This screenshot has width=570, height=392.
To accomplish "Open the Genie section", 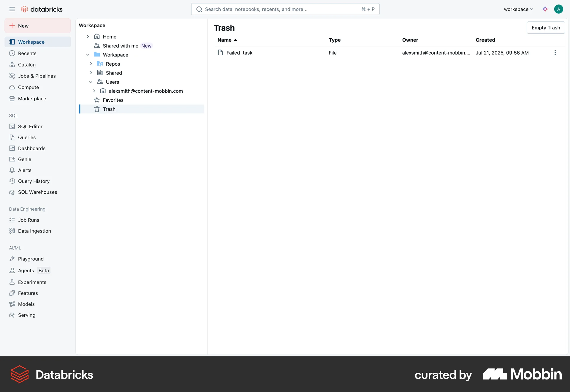I will pos(25,159).
